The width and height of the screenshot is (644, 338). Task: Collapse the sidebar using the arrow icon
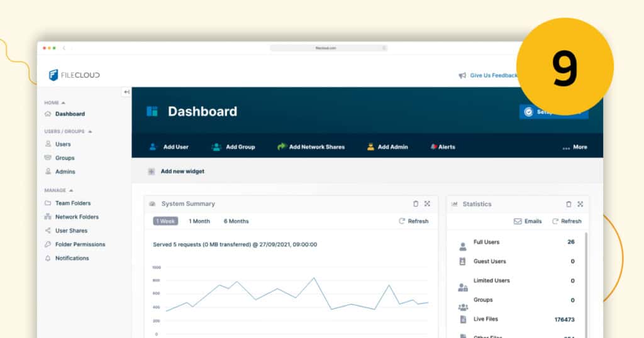click(x=126, y=92)
